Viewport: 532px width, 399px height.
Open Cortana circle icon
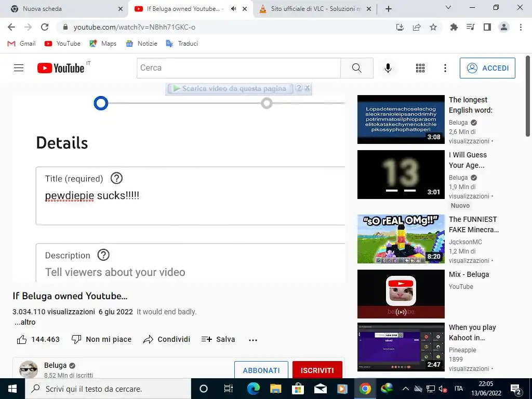pyautogui.click(x=204, y=389)
